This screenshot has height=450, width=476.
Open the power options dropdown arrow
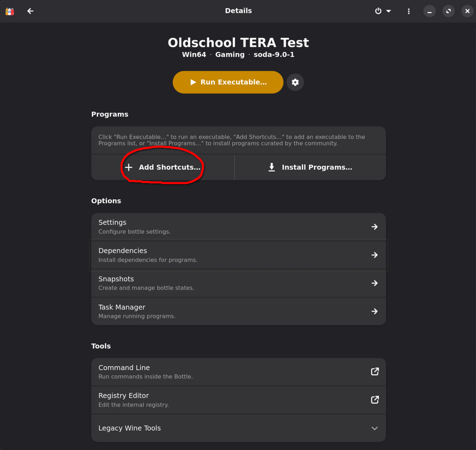[389, 11]
